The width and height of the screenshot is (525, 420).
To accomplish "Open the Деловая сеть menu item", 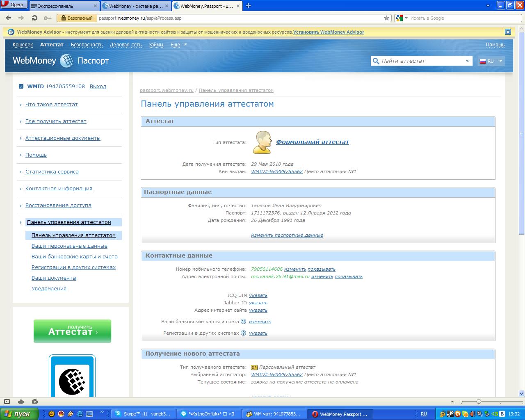I will (126, 45).
